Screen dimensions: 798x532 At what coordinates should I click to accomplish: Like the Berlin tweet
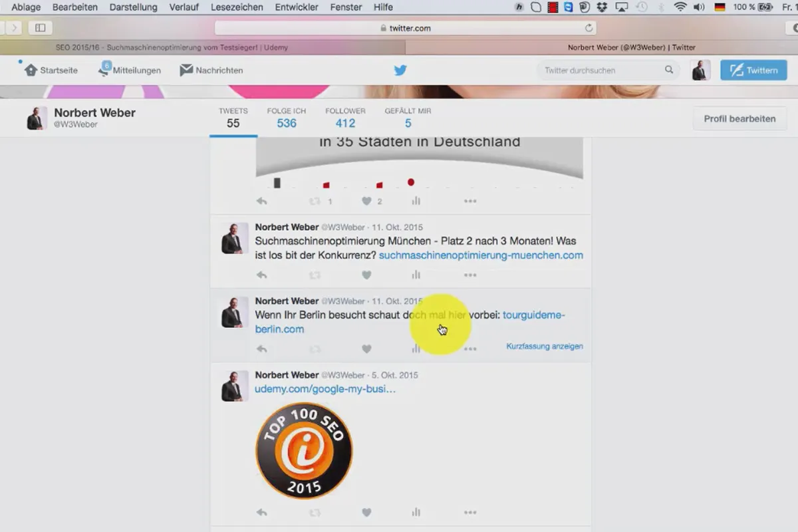click(366, 348)
